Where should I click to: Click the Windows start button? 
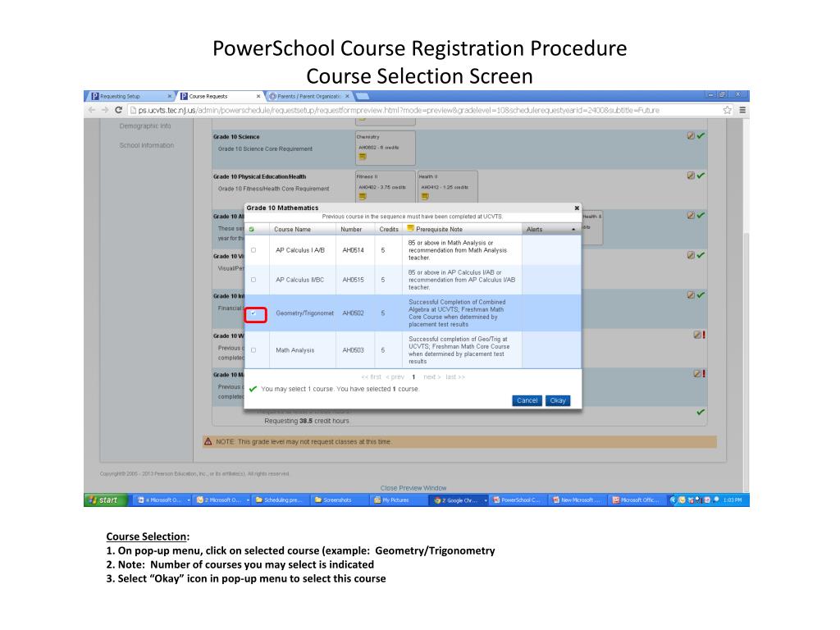coord(106,500)
